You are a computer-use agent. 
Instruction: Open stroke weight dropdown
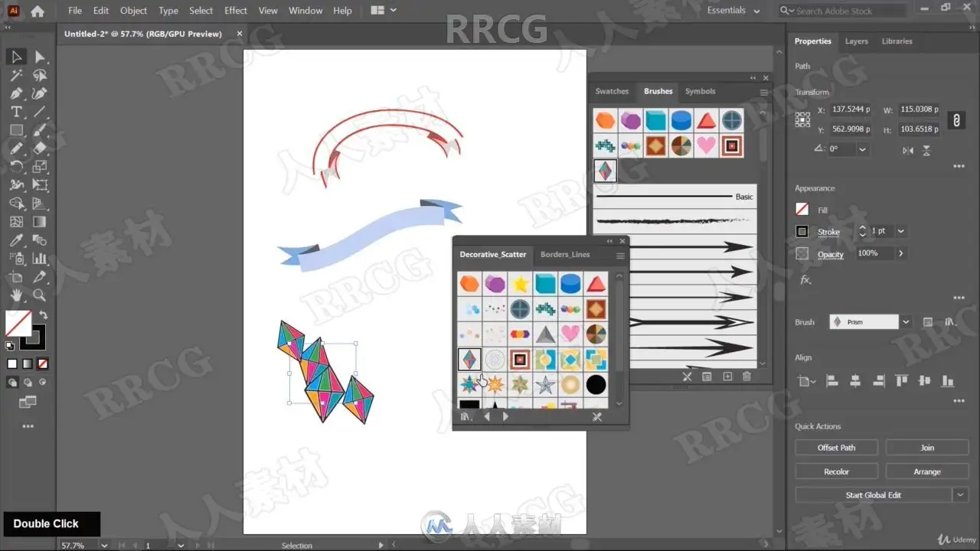pyautogui.click(x=901, y=231)
